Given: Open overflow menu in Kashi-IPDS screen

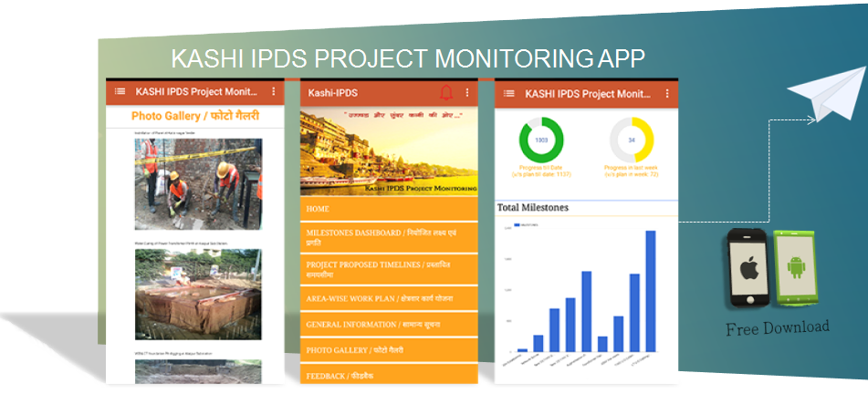Looking at the screenshot, I should (467, 92).
